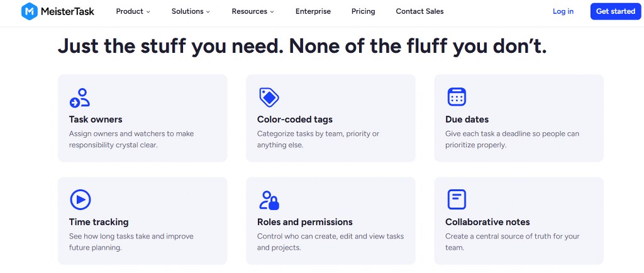Expand the Product menu chevron

[148, 12]
